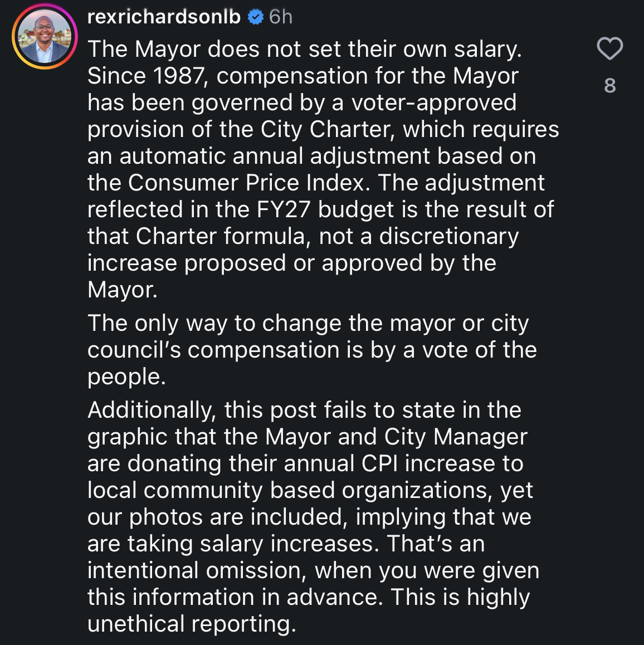Like the comment with the heart icon
Screen dimensions: 644x645
point(610,48)
